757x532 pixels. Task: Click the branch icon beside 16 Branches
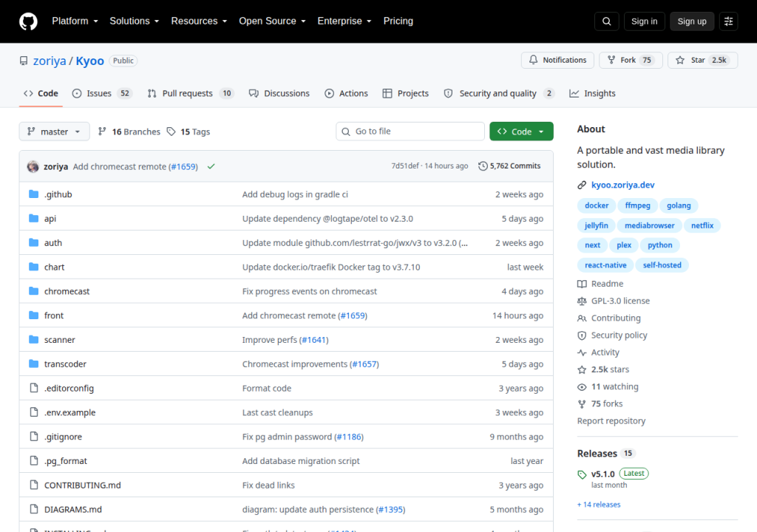click(x=102, y=132)
